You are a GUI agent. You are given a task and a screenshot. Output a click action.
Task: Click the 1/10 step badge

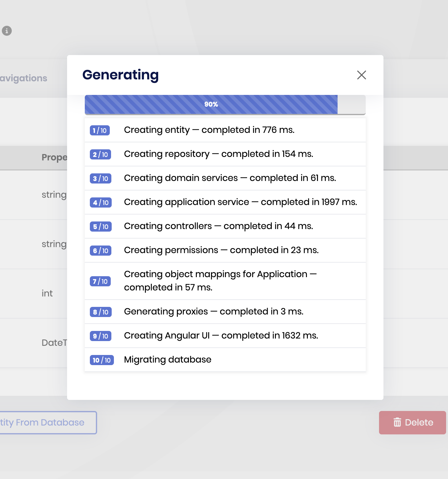(100, 130)
